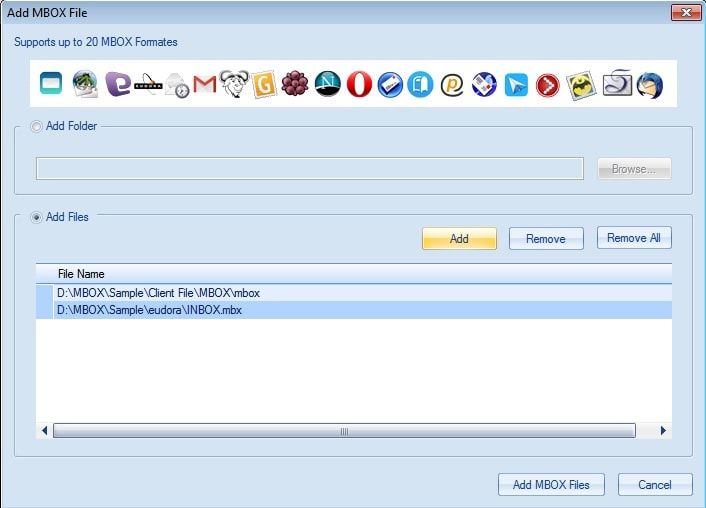Click the gray envelope 'S' icon

[617, 83]
